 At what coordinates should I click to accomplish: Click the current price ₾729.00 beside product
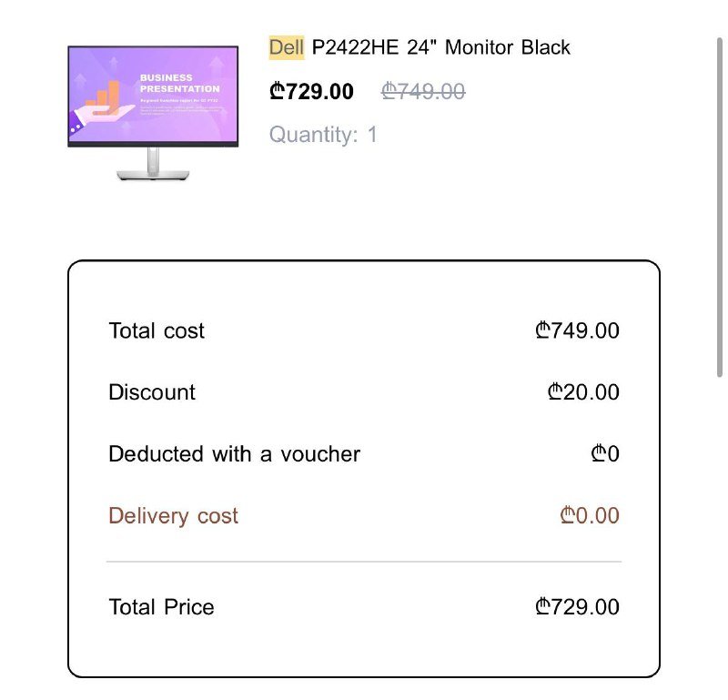[311, 91]
